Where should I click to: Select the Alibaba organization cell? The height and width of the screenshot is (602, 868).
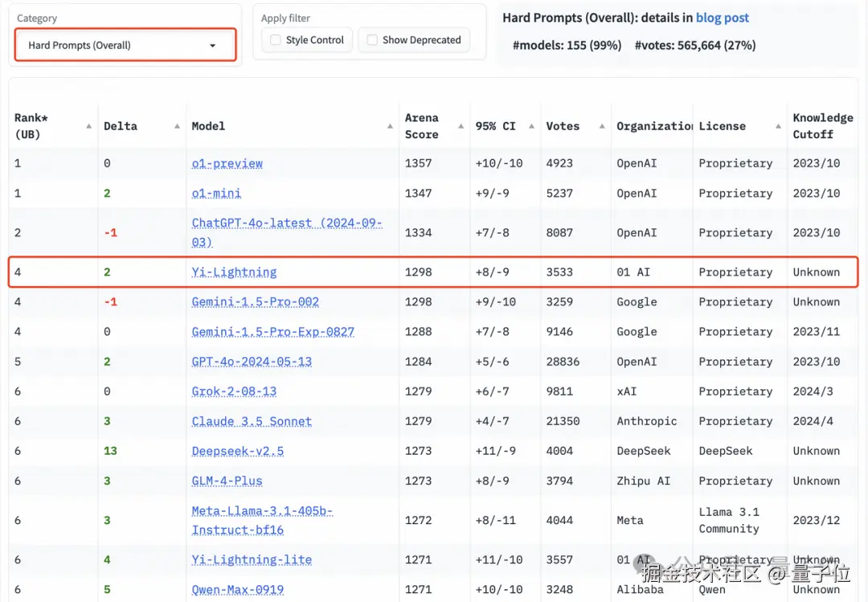click(x=640, y=590)
